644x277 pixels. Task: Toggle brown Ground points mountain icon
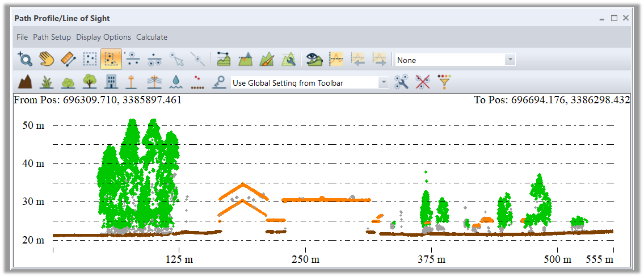point(25,82)
